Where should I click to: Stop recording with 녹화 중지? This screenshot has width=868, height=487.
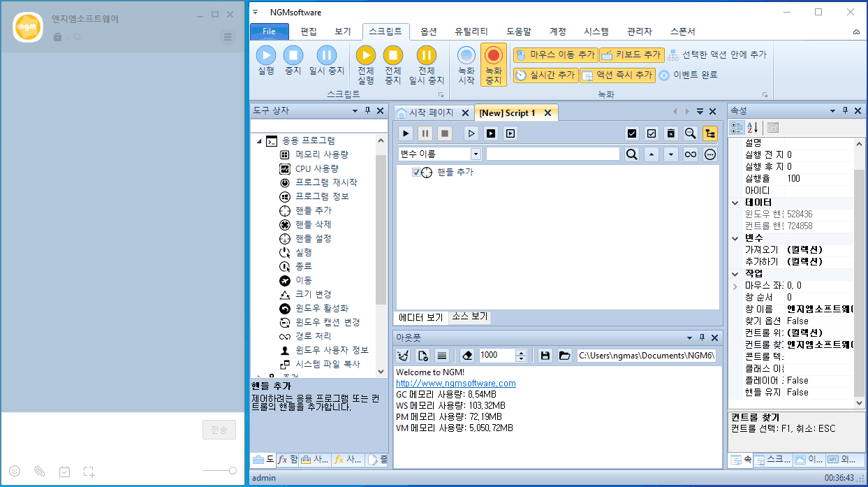click(494, 65)
